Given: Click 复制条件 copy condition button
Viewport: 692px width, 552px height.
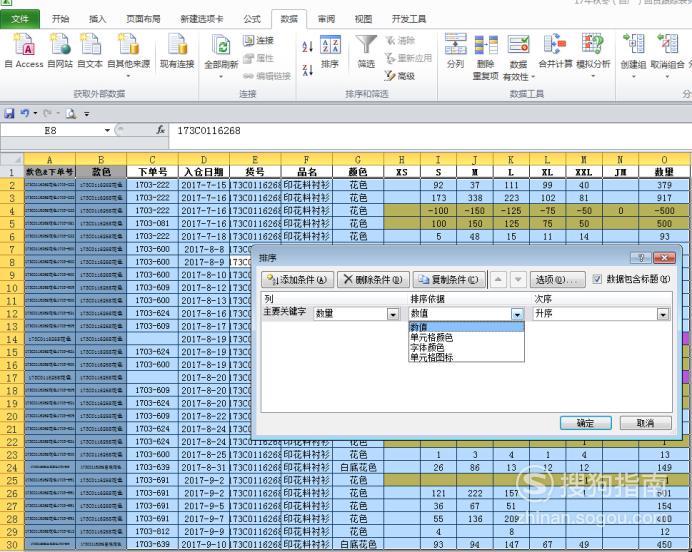Looking at the screenshot, I should tap(449, 279).
